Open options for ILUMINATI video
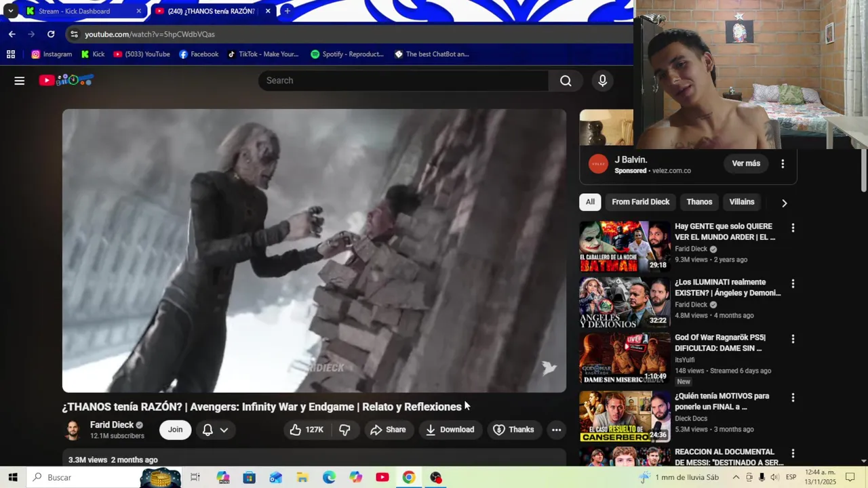Image resolution: width=868 pixels, height=488 pixels. tap(793, 283)
